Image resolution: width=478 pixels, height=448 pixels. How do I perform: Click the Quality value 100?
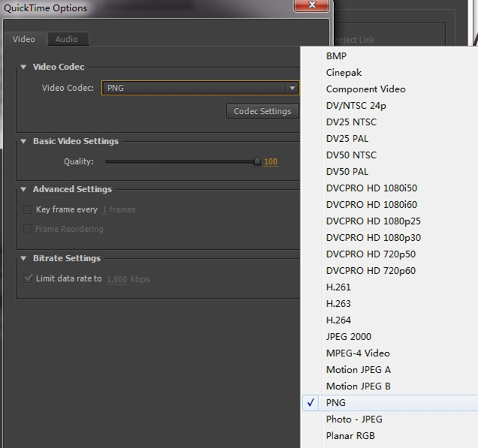coord(271,161)
